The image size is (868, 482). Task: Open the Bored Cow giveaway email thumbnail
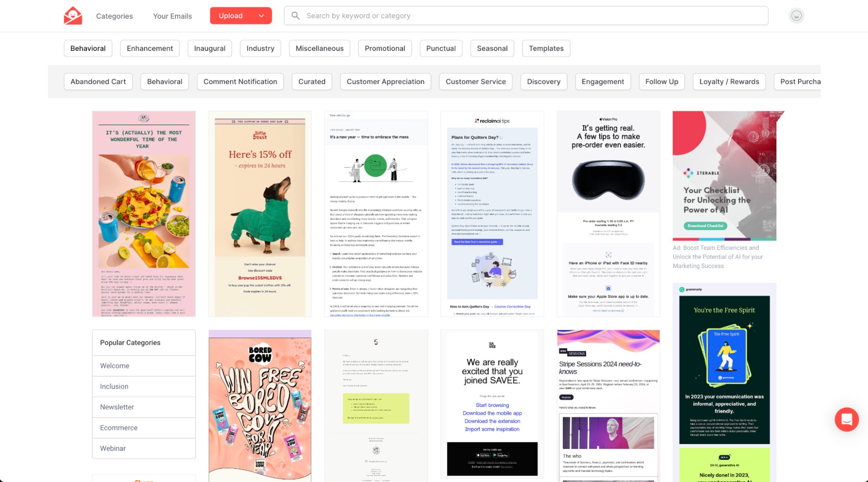pos(260,405)
